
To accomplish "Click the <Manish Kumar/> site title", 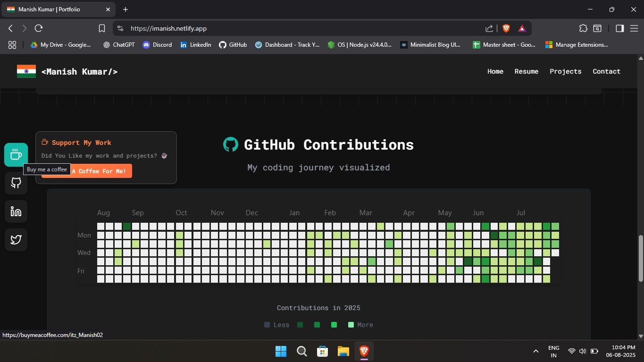I will (x=80, y=72).
